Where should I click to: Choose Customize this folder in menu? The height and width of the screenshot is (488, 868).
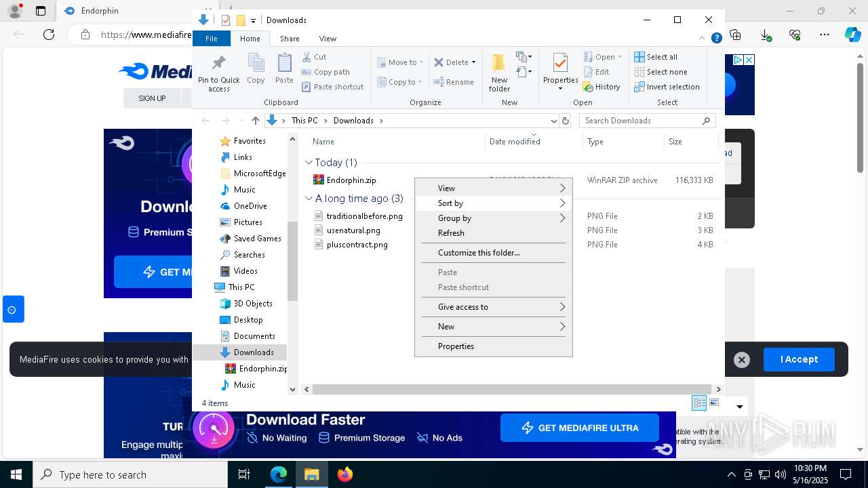point(493,253)
